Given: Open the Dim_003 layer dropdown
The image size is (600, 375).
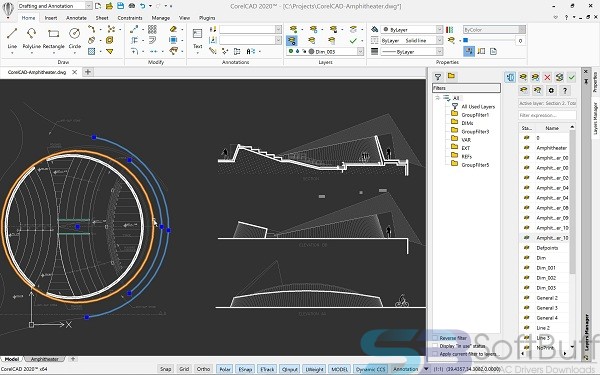Looking at the screenshot, I should point(360,51).
